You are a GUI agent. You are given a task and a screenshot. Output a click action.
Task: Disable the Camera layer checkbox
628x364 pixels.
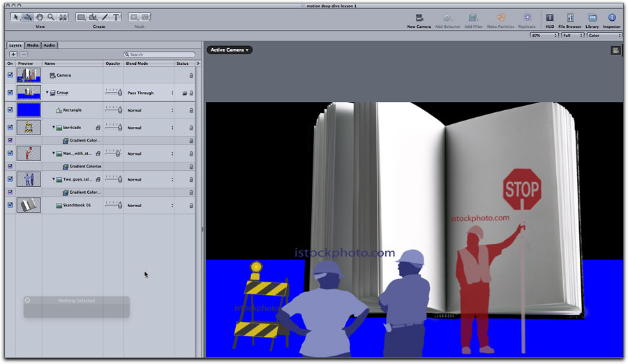pyautogui.click(x=10, y=75)
